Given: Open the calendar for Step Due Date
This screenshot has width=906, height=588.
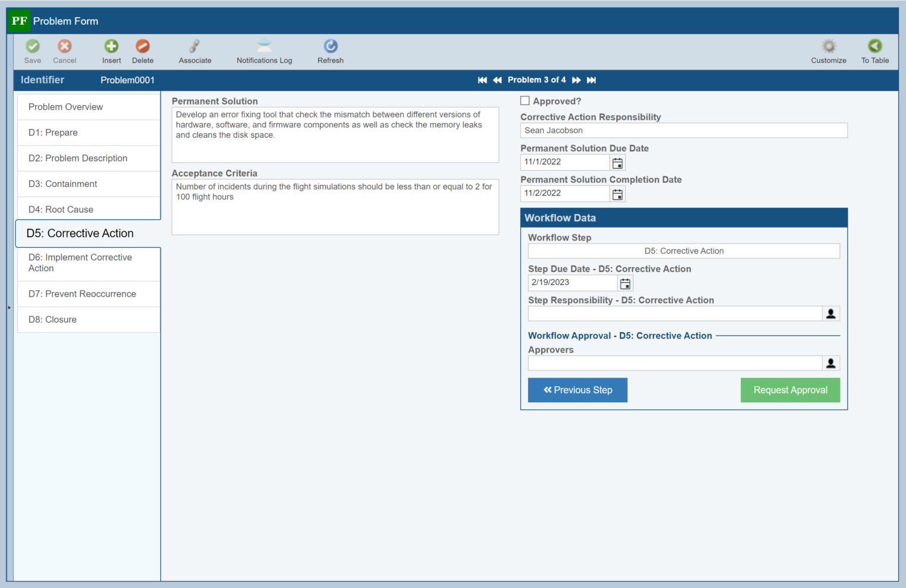Looking at the screenshot, I should [x=625, y=282].
